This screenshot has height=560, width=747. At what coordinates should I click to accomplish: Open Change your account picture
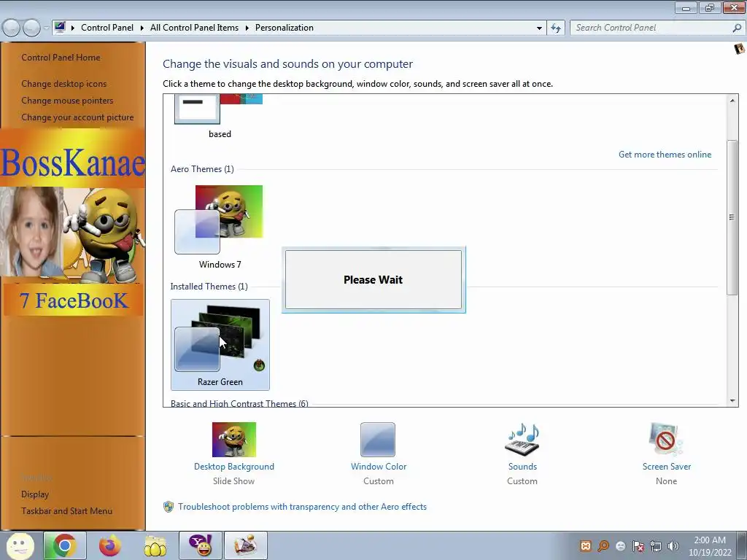coord(77,117)
